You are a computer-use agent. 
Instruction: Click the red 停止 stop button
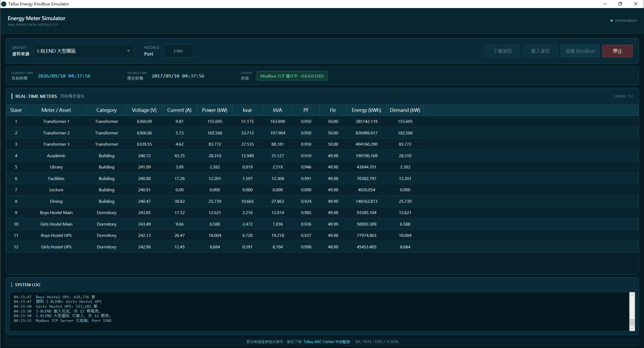coord(618,51)
